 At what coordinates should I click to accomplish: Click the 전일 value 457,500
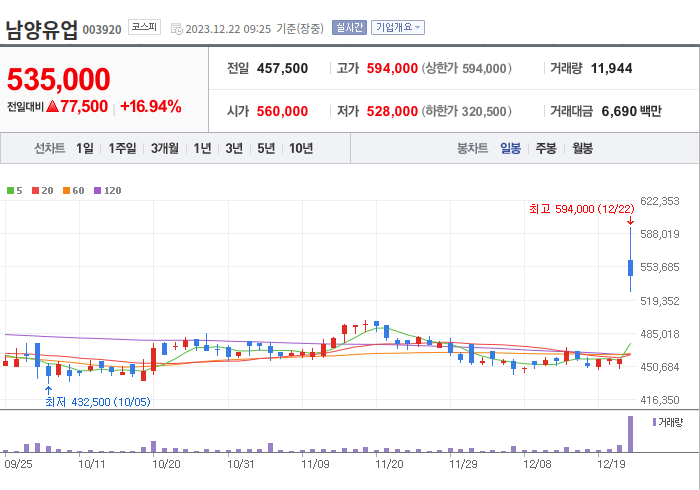(282, 68)
